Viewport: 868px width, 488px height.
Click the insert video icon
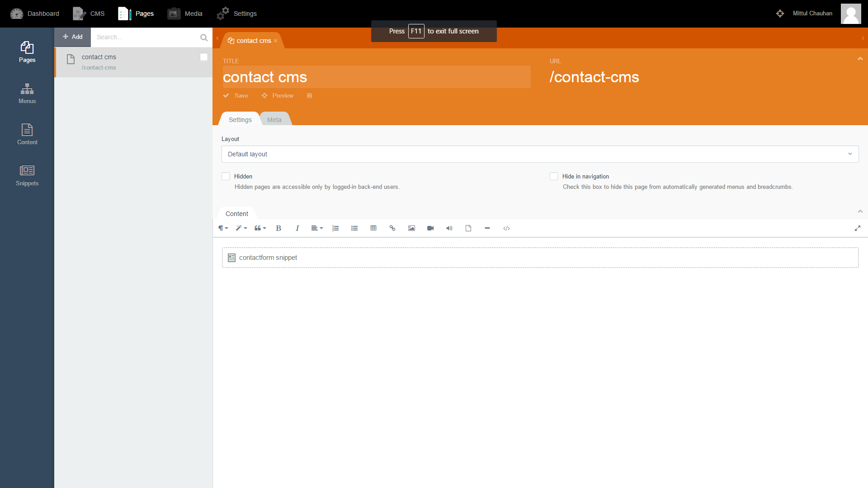pyautogui.click(x=430, y=228)
